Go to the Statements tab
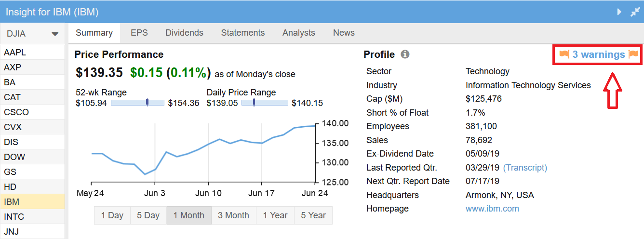This screenshot has height=239, width=644. tap(242, 33)
